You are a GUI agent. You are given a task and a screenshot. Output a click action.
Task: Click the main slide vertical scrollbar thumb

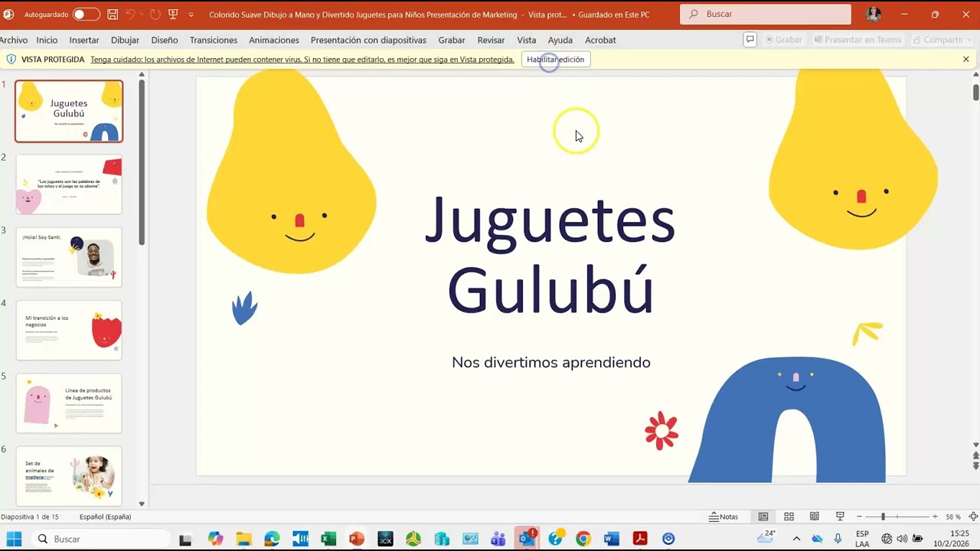coord(975,92)
